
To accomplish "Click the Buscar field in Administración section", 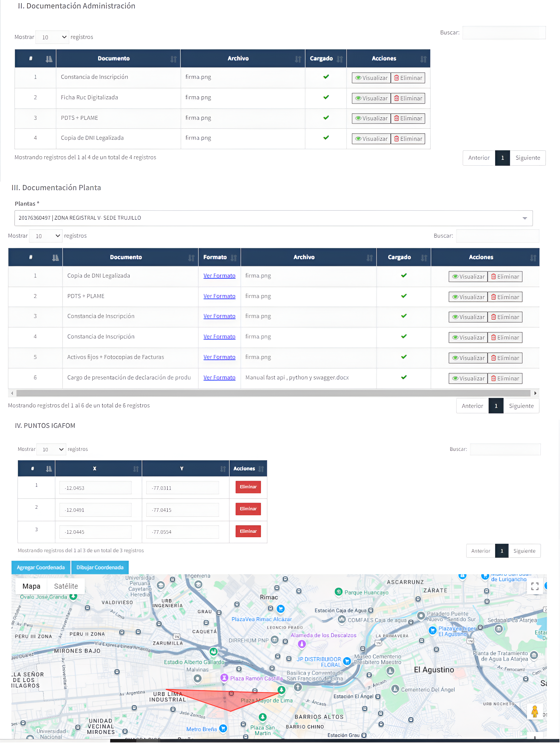I will click(504, 32).
